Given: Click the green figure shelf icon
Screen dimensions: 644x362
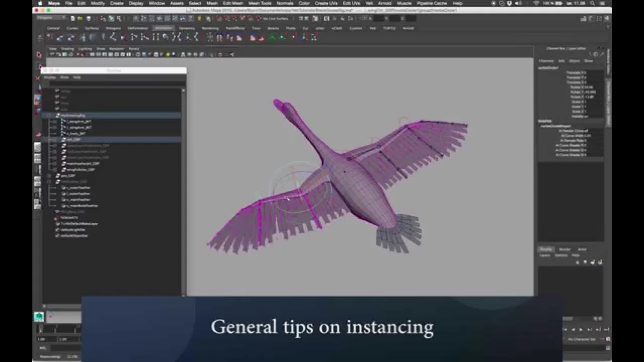Looking at the screenshot, I should coord(272,37).
